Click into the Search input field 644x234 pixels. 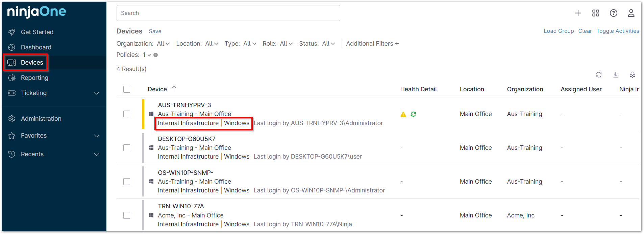coord(228,13)
